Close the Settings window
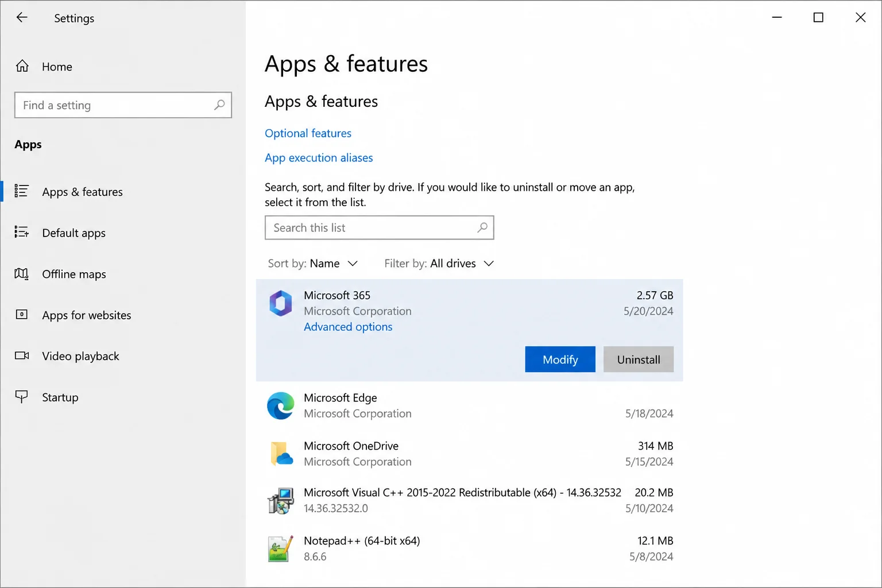Viewport: 882px width, 588px height. coord(860,17)
